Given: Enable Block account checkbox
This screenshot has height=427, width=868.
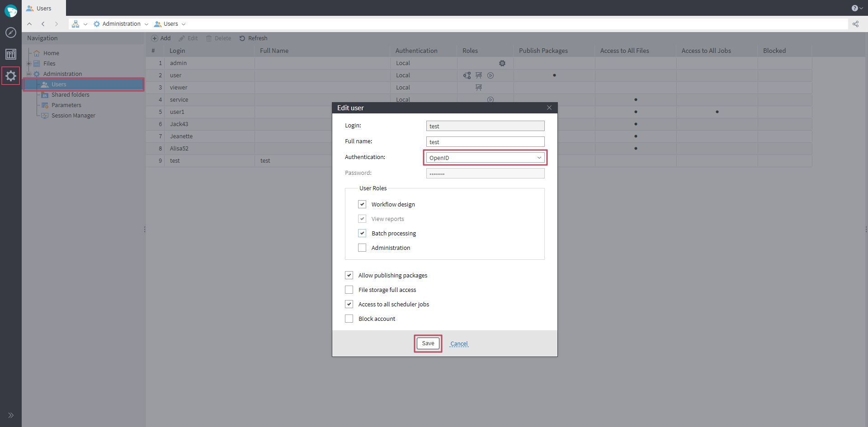Looking at the screenshot, I should point(349,319).
